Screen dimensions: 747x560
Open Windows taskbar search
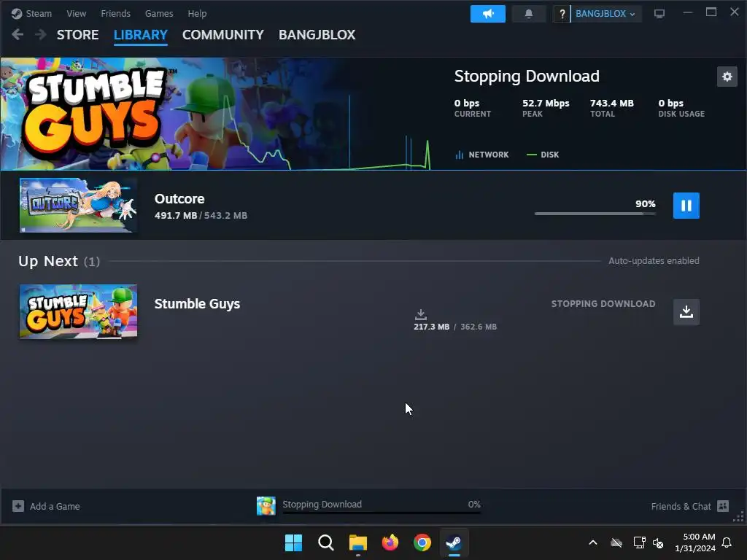click(326, 542)
